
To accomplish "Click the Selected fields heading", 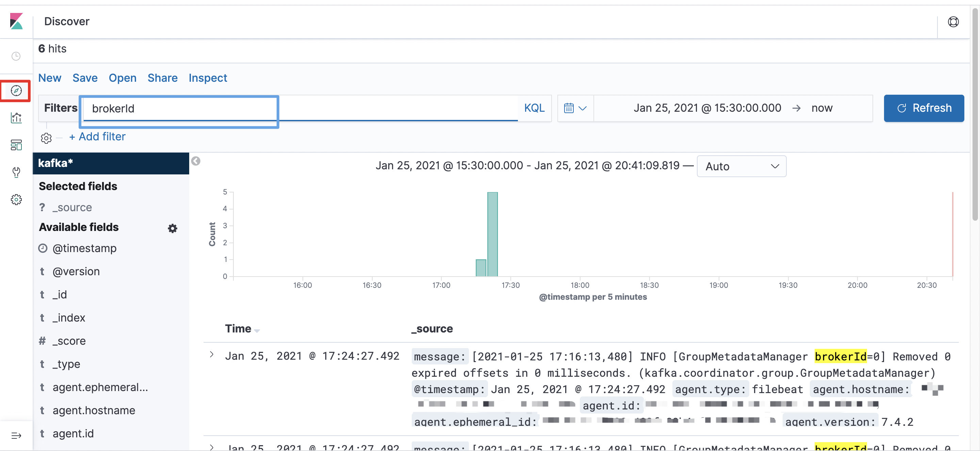I will pyautogui.click(x=78, y=186).
